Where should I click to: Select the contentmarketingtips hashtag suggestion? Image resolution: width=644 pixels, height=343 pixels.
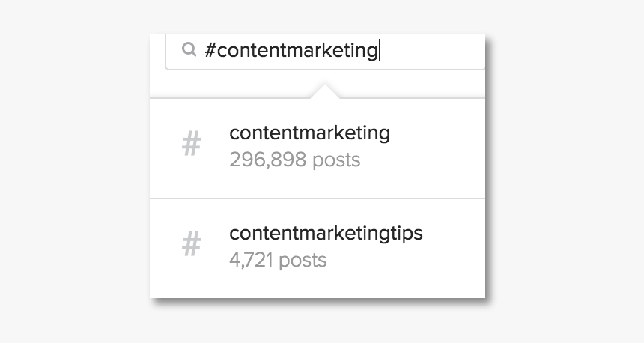click(x=318, y=249)
